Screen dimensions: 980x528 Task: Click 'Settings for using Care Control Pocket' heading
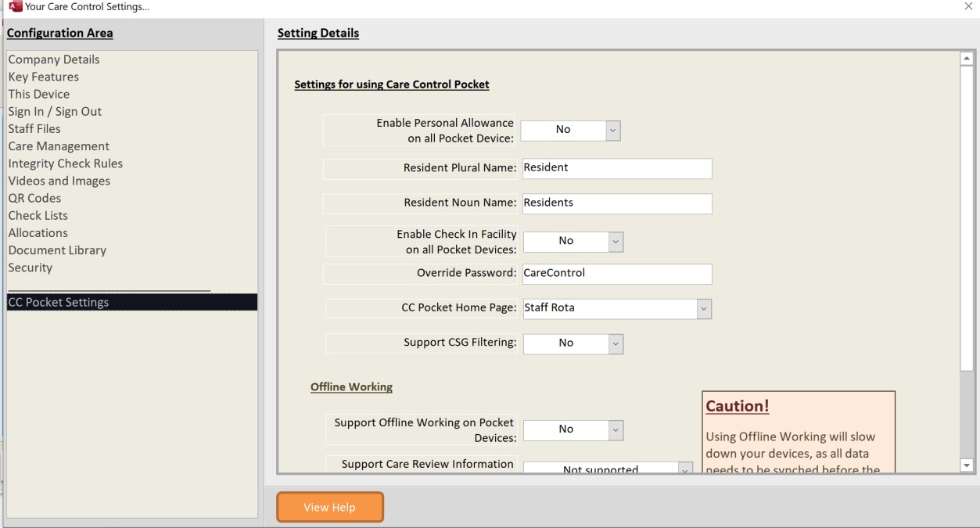point(392,84)
